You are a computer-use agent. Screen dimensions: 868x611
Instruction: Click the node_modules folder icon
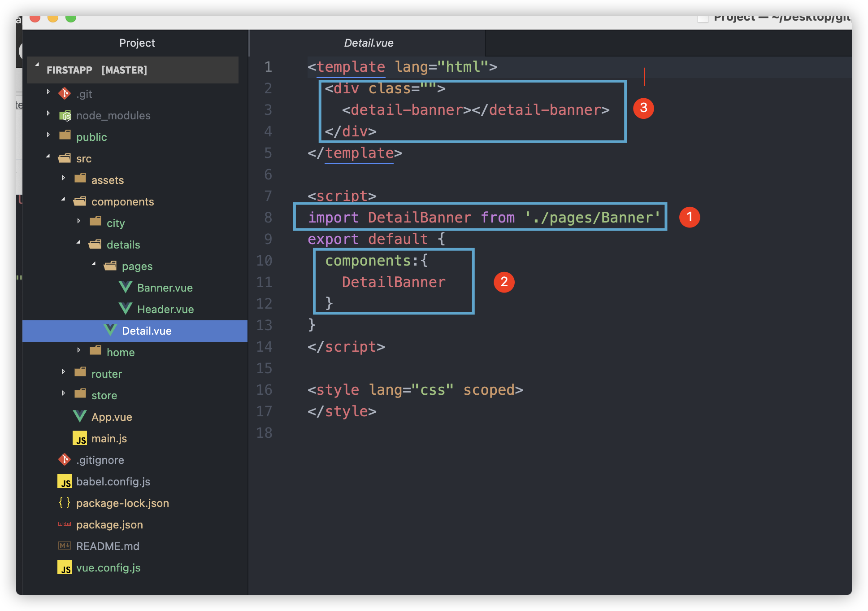(x=65, y=115)
